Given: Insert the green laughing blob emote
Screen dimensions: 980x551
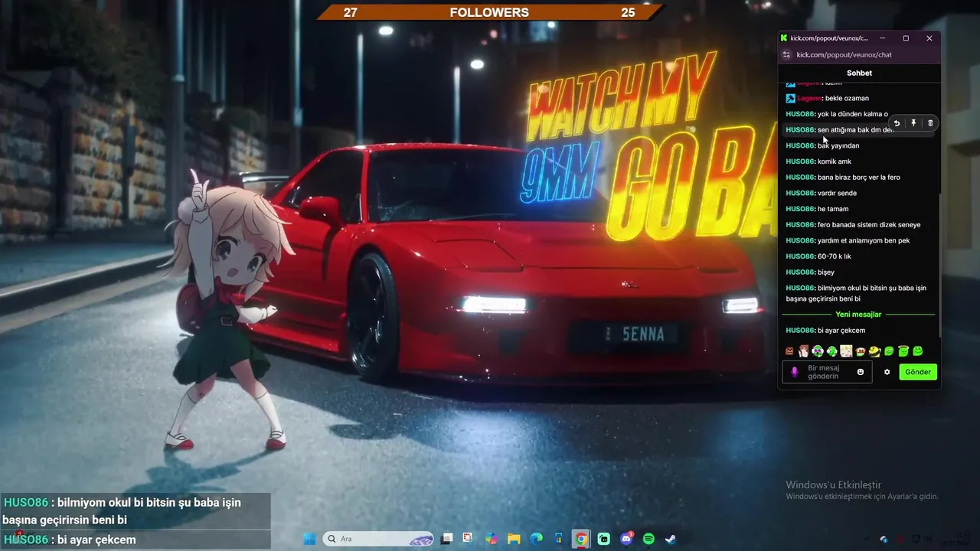Looking at the screenshot, I should [x=889, y=351].
